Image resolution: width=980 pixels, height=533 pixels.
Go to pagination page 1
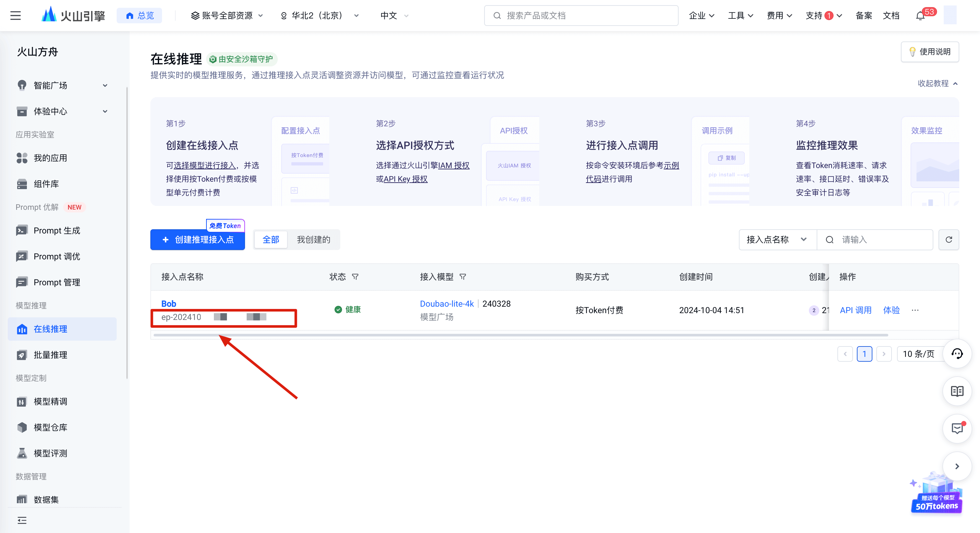864,354
